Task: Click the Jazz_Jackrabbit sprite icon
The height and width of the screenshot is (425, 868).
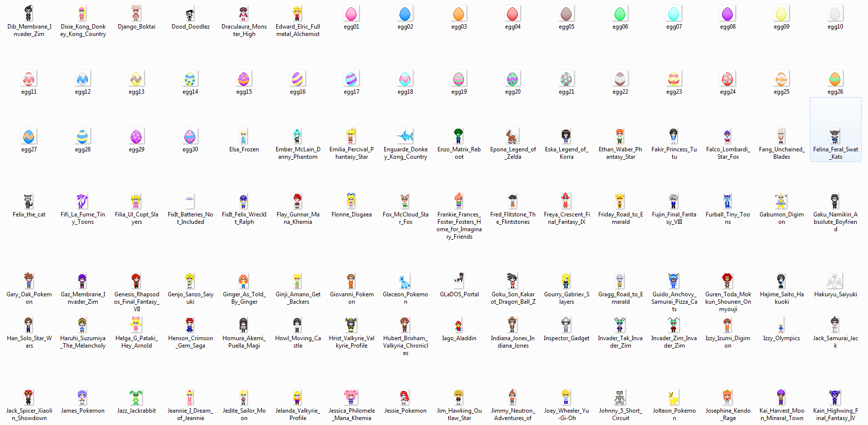Action: 136,397
